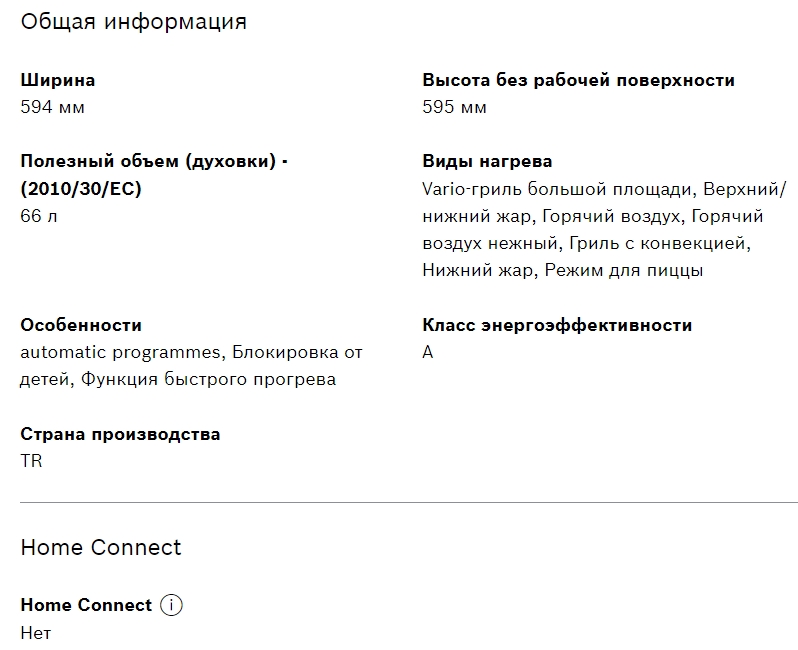This screenshot has width=798, height=650.
Task: Click the "Страна производства" label
Action: [x=120, y=434]
